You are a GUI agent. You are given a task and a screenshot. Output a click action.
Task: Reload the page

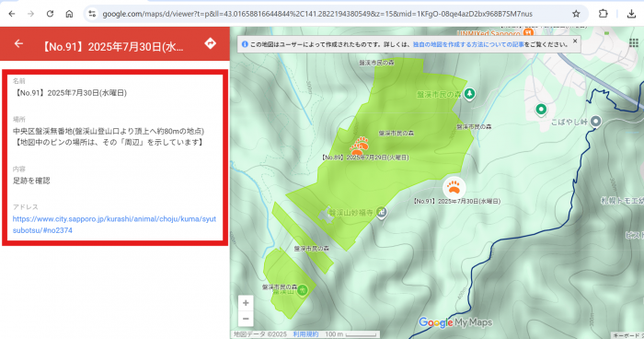point(50,14)
